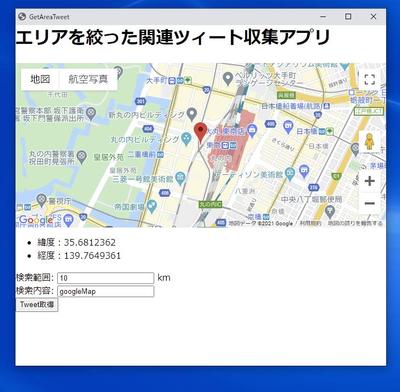Click longitude value 139.7649361
The width and height of the screenshot is (400, 392).
coord(92,256)
